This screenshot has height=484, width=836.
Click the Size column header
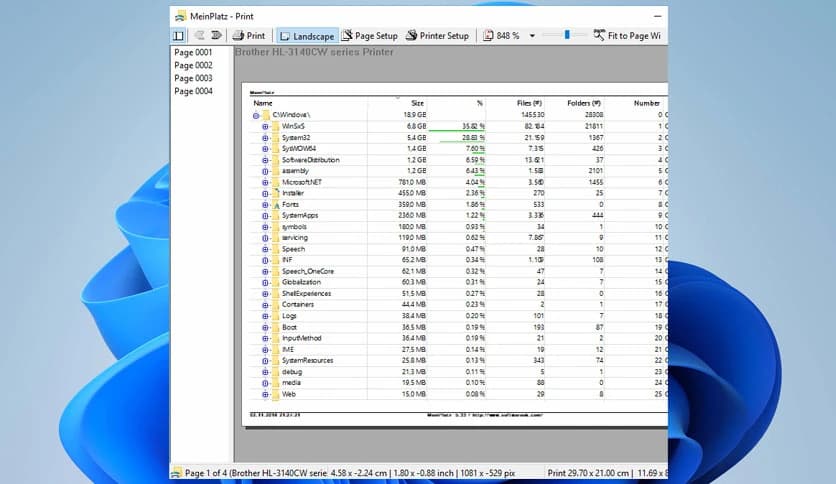[x=418, y=103]
